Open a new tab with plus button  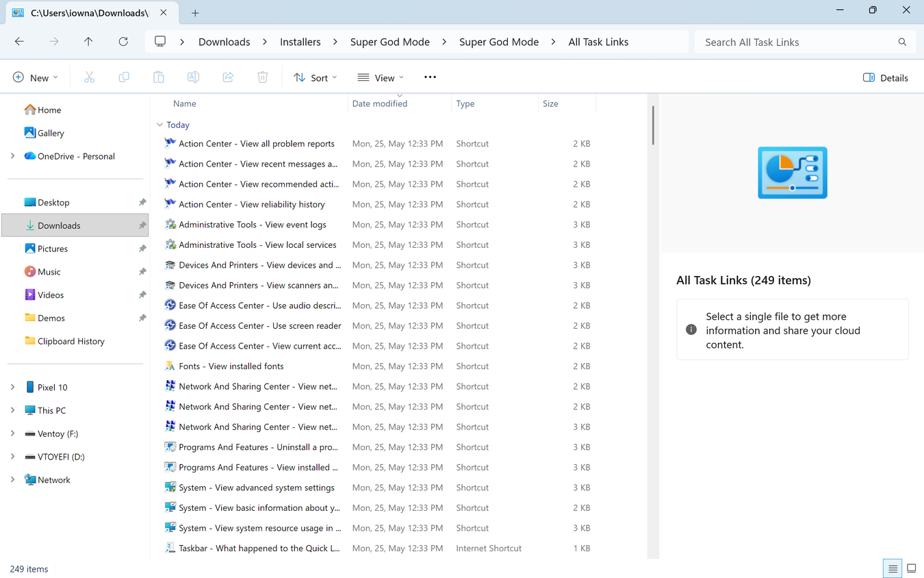click(x=195, y=13)
